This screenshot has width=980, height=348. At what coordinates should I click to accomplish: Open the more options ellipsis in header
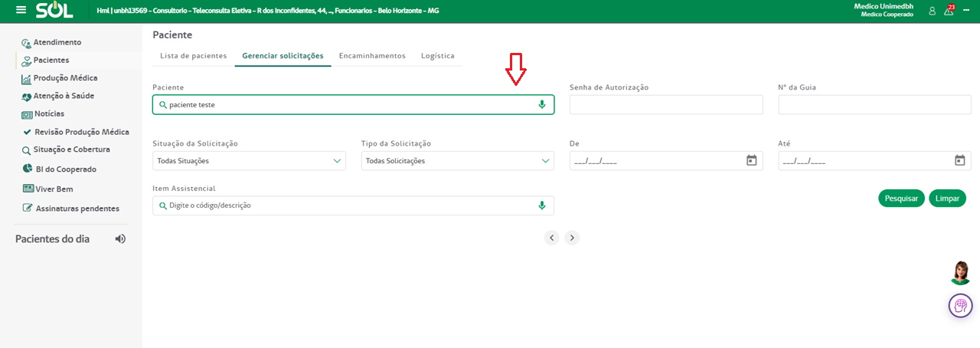(966, 11)
